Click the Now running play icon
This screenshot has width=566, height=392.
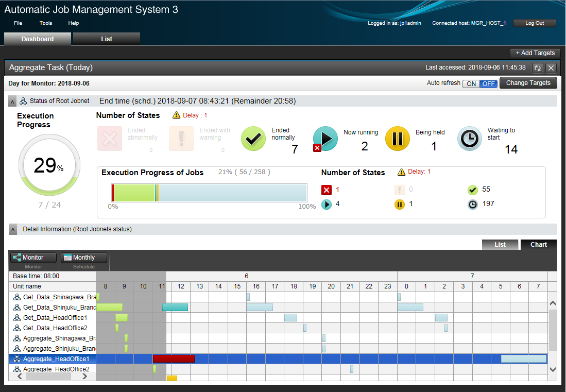click(x=325, y=138)
